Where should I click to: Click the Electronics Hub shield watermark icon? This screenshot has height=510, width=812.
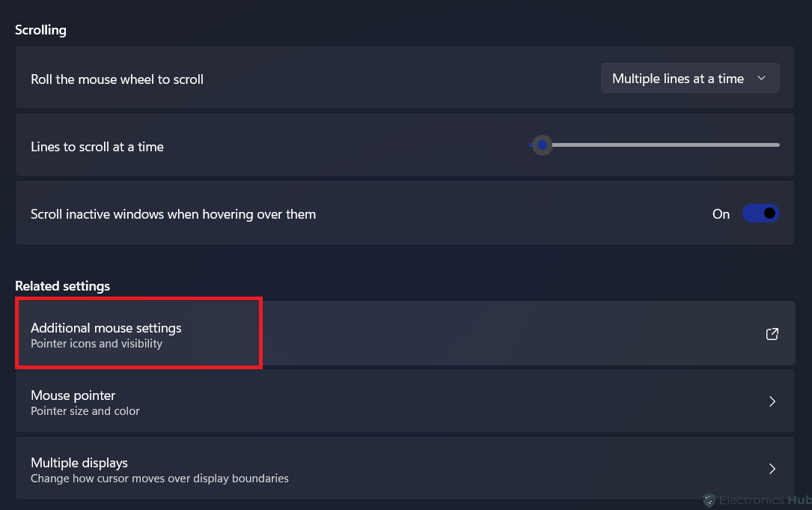pos(709,500)
